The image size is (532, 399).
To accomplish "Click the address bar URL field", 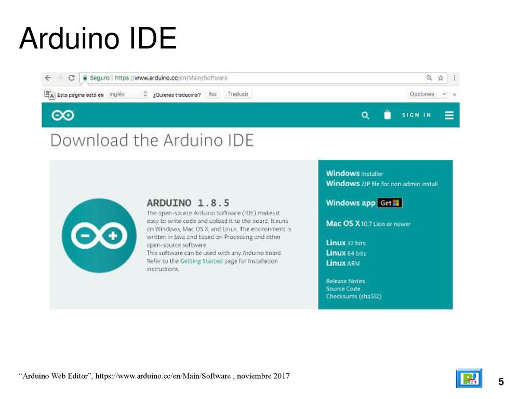I will click(x=263, y=78).
